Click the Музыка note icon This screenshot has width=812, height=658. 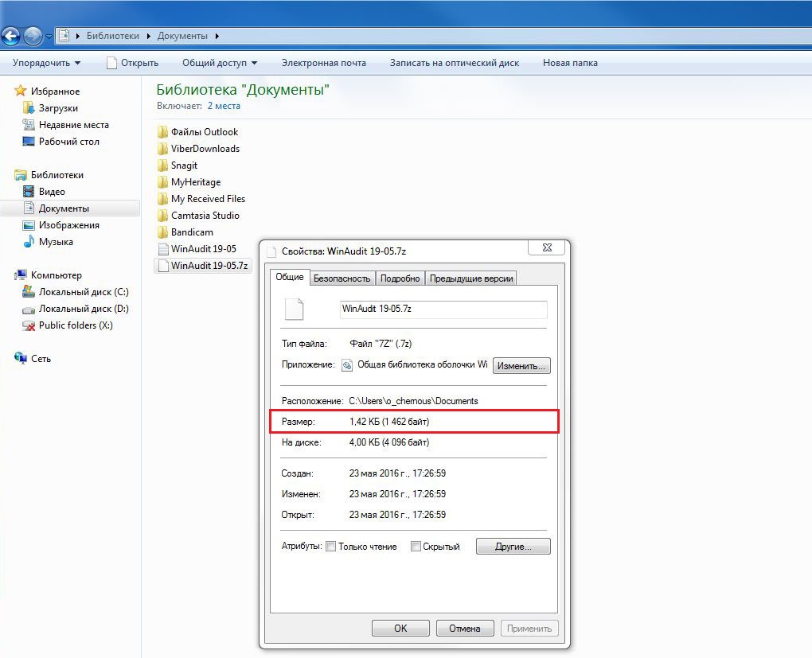coord(29,241)
